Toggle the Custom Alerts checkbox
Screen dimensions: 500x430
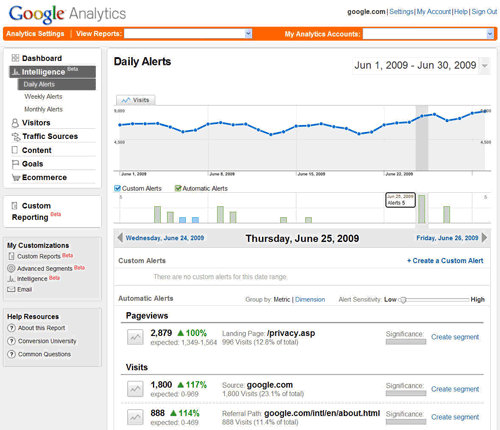[x=117, y=188]
